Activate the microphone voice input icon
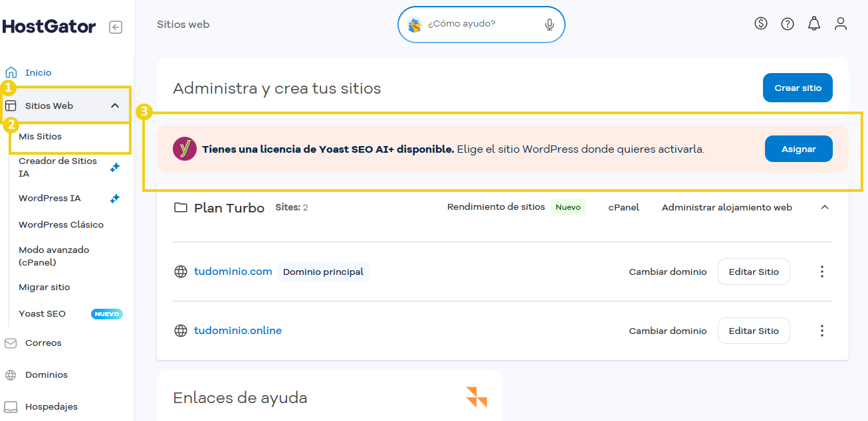 tap(550, 25)
